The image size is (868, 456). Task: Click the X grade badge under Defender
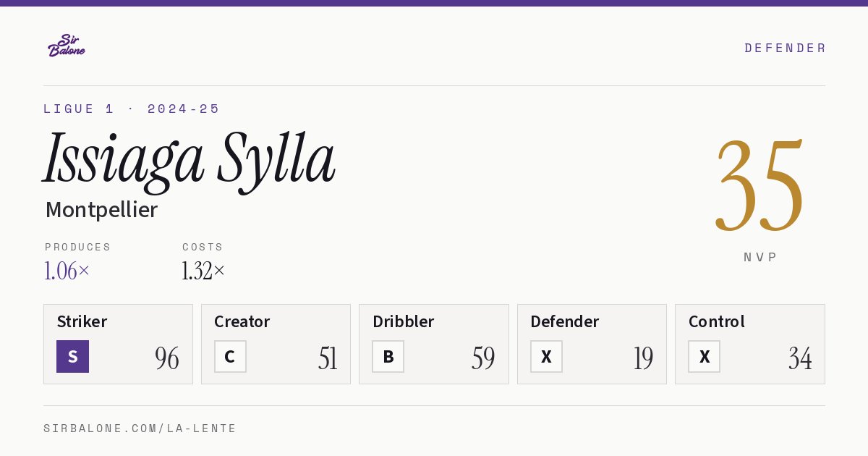tap(546, 356)
